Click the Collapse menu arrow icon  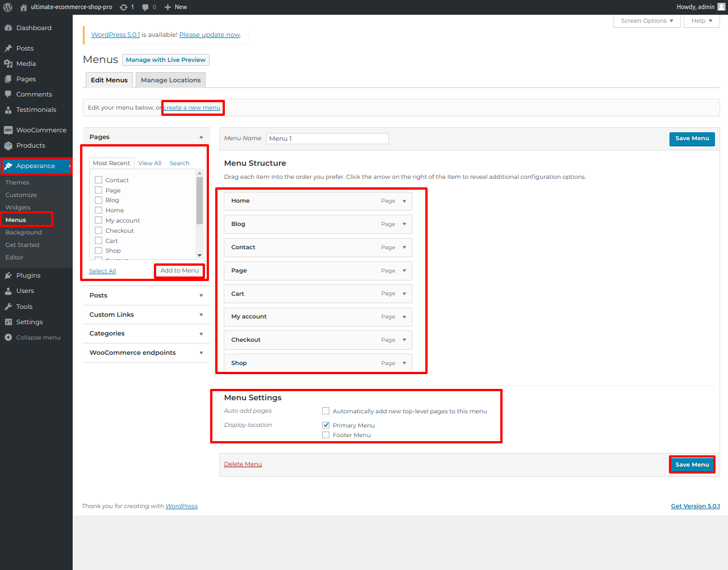(x=9, y=337)
